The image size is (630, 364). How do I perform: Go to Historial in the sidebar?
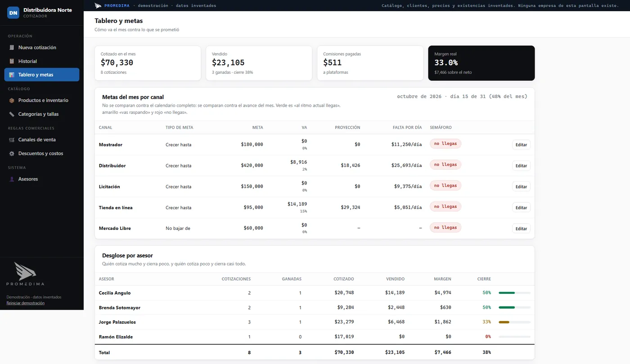tap(42, 61)
